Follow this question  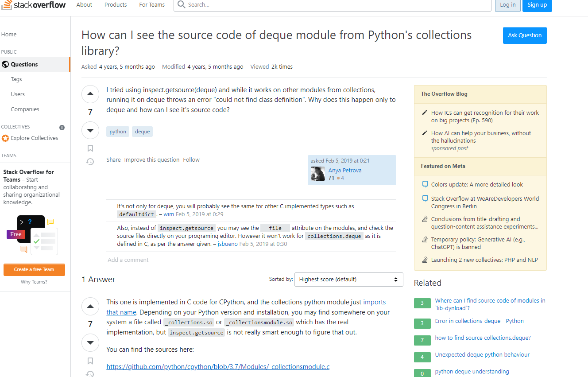191,160
